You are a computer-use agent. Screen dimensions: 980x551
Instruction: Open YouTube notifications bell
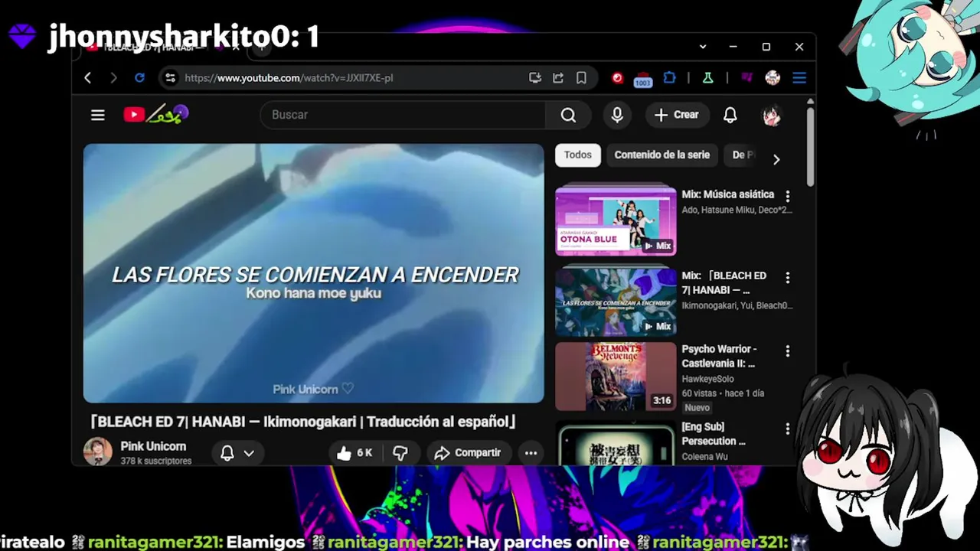730,115
